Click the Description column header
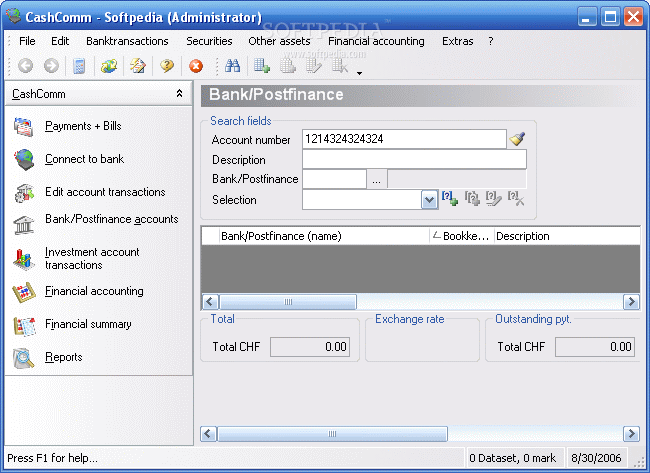The image size is (650, 473). 567,236
